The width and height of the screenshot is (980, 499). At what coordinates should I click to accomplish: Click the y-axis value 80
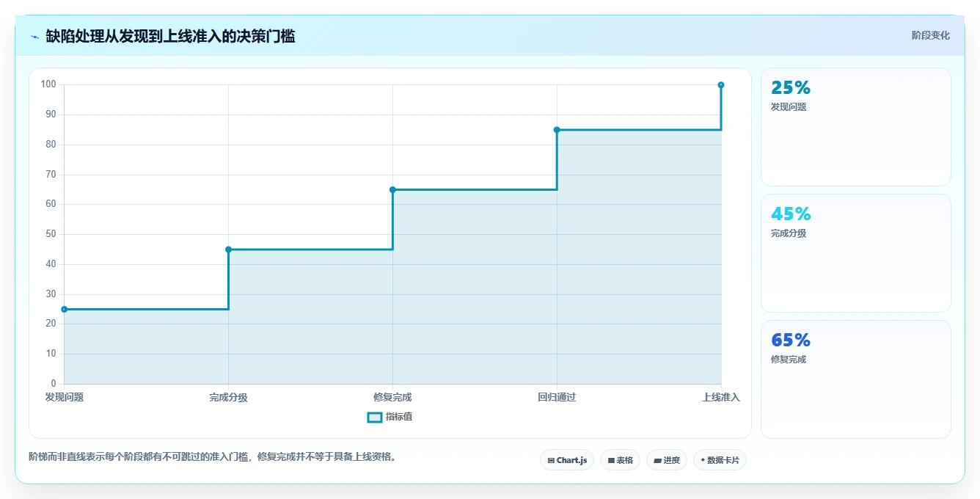click(x=51, y=145)
